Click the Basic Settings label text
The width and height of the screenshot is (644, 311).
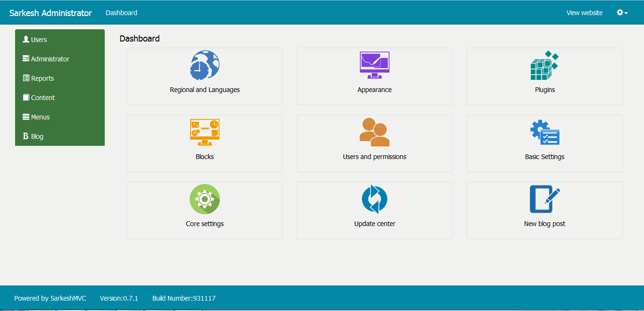pos(544,157)
